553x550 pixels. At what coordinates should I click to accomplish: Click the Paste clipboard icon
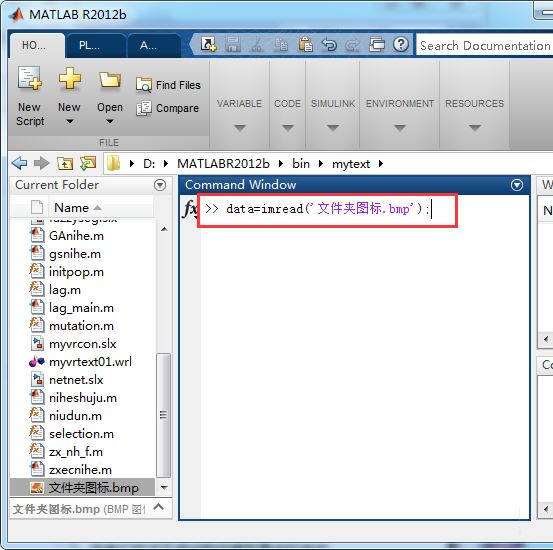[305, 45]
